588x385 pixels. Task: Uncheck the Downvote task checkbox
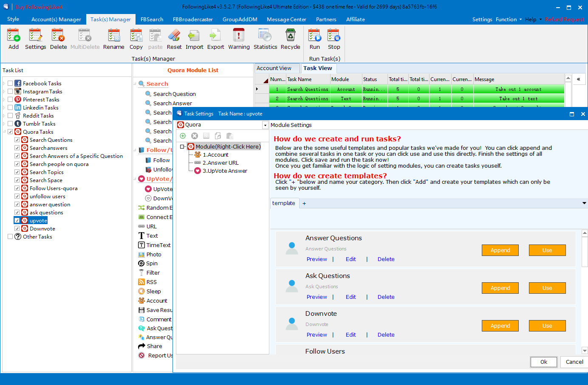[17, 229]
